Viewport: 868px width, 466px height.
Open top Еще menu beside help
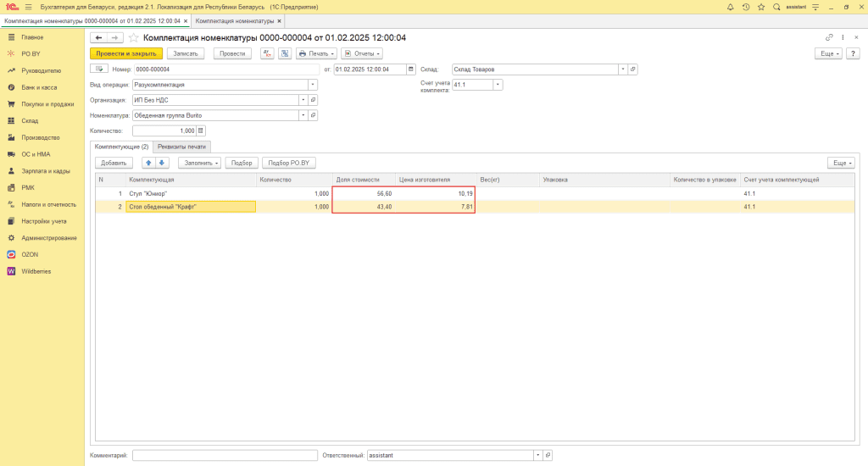(x=829, y=53)
